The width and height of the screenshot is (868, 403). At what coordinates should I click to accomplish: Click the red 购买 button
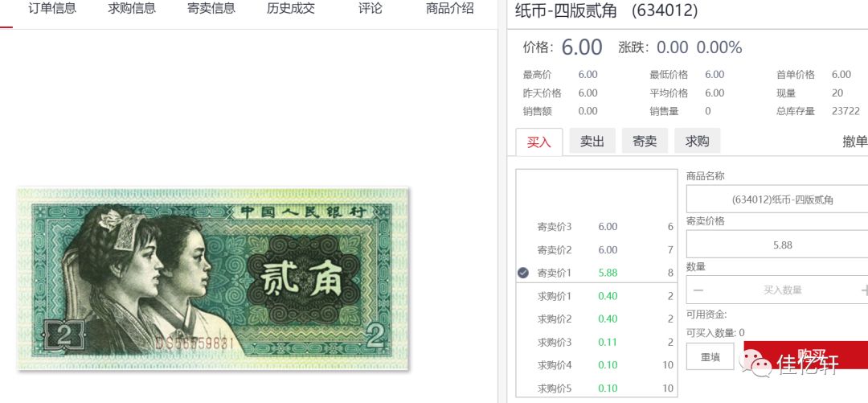click(806, 355)
